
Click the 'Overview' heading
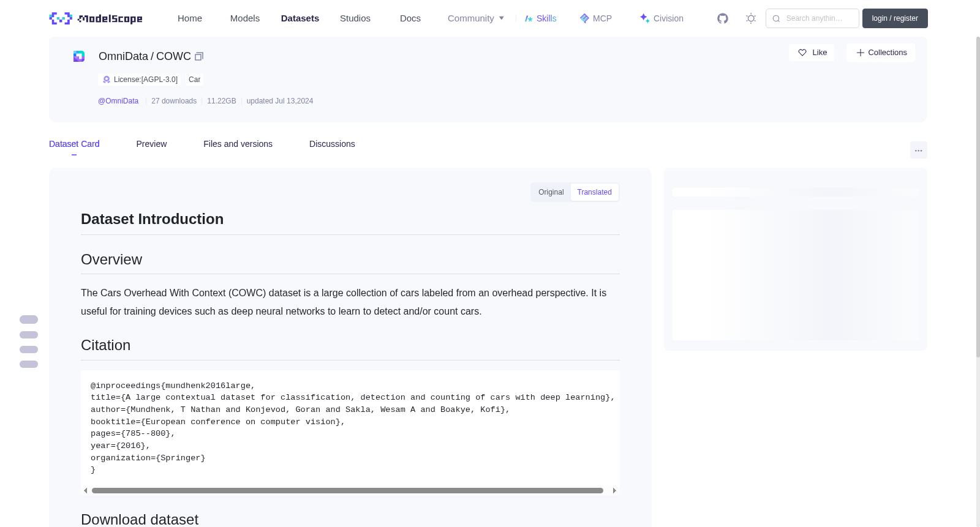pos(111,260)
